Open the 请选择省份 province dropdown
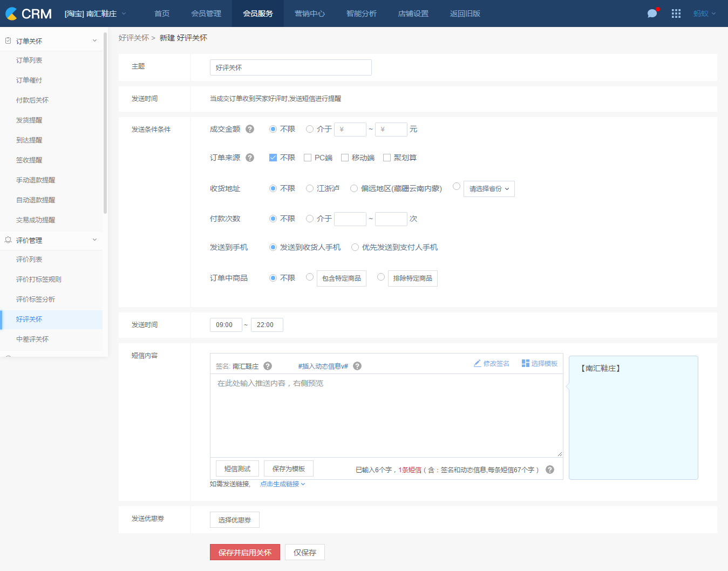This screenshot has height=571, width=728. point(489,189)
